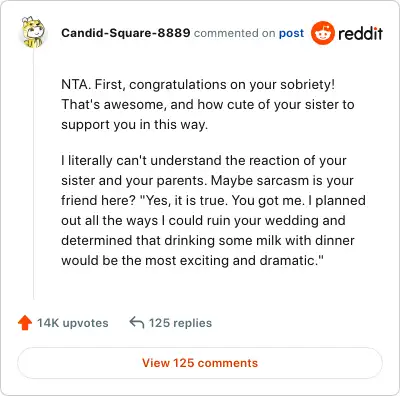400x396 pixels.
Task: Click the "reddit" wordmark text
Action: point(360,33)
